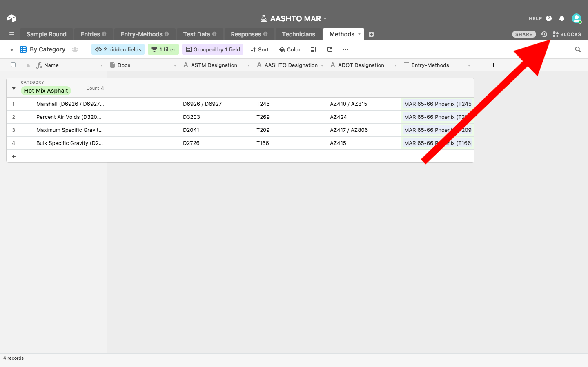Open Name field dropdown arrow
Screen dimensions: 588x367
click(x=102, y=65)
